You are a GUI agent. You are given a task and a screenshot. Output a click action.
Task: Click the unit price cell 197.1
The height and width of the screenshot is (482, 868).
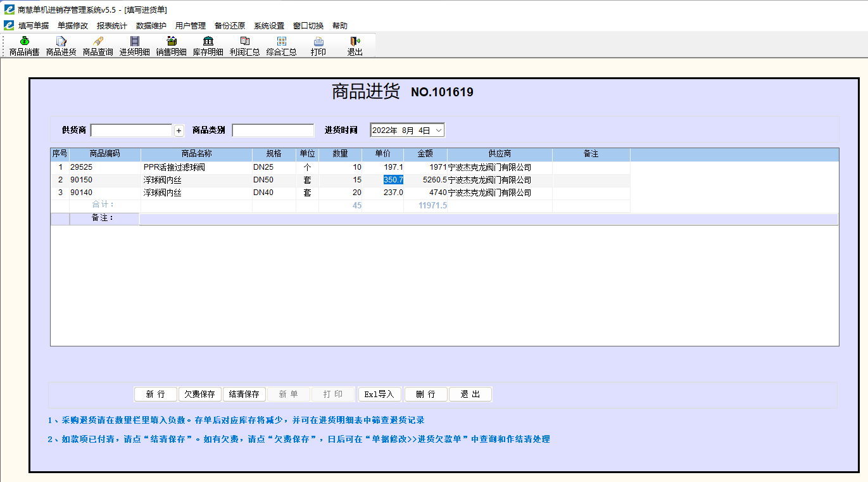(x=383, y=168)
